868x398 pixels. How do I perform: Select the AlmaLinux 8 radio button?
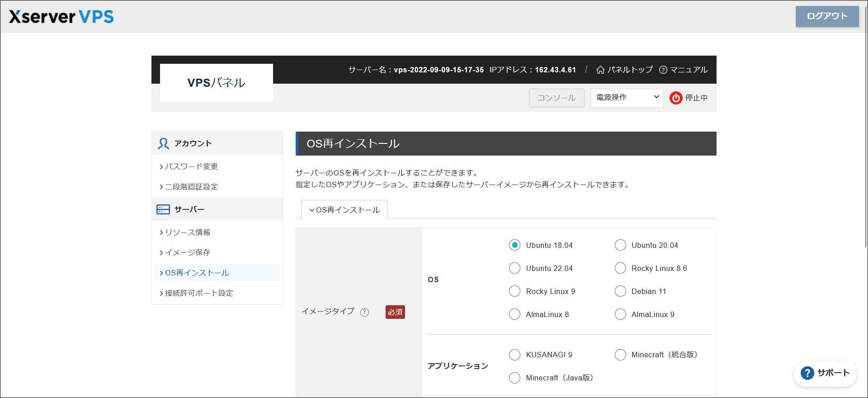point(514,314)
